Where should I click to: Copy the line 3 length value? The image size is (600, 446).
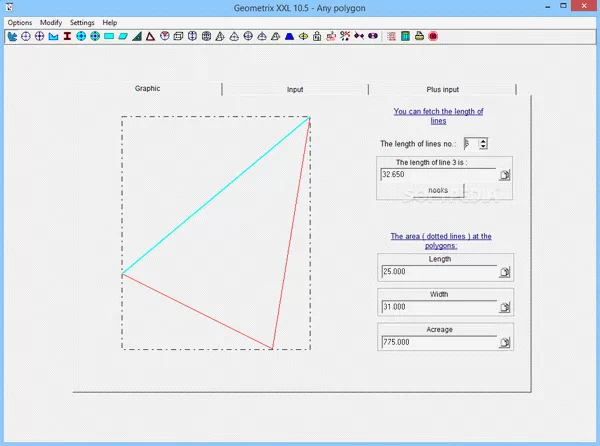click(x=505, y=175)
